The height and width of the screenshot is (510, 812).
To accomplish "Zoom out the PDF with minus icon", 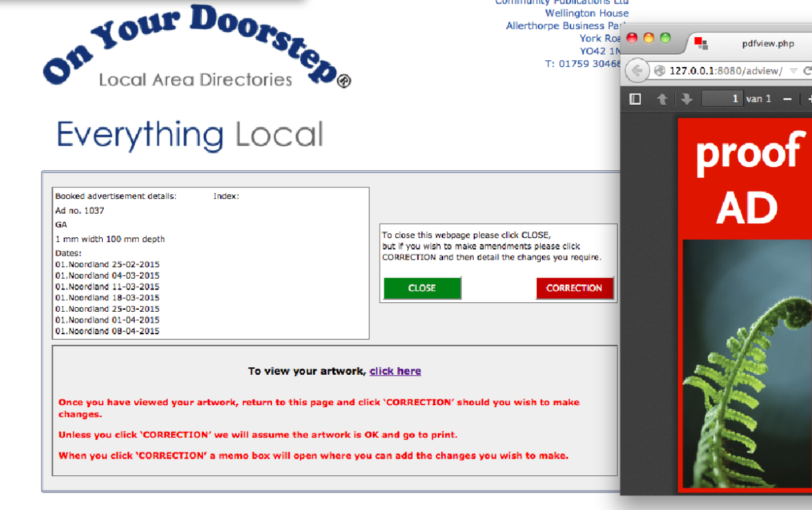I will pos(787,99).
